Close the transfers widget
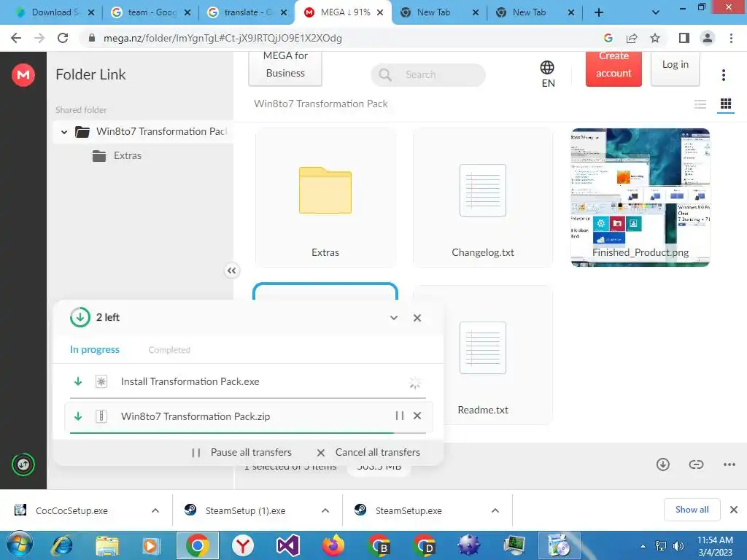 point(417,318)
